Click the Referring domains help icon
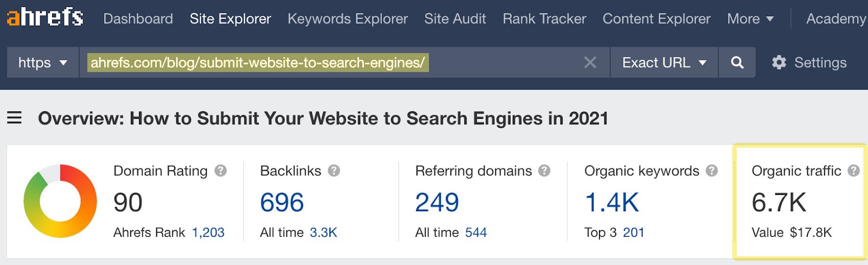868x265 pixels. coord(544,171)
